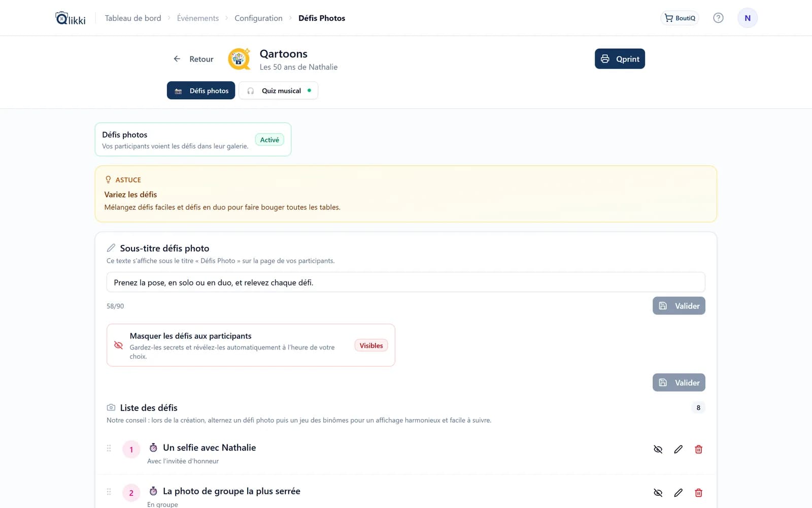Click the 'Retour' back button

click(193, 59)
